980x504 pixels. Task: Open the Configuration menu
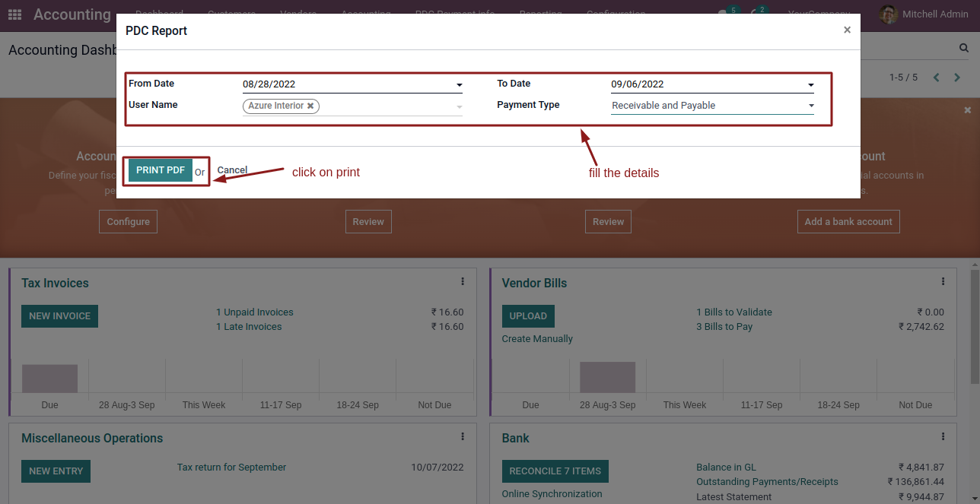click(x=616, y=14)
